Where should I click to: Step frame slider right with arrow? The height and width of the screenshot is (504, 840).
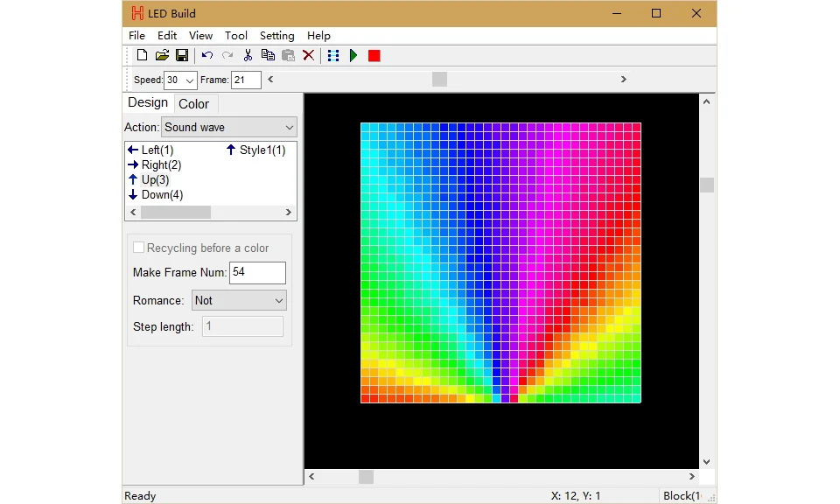coord(624,80)
